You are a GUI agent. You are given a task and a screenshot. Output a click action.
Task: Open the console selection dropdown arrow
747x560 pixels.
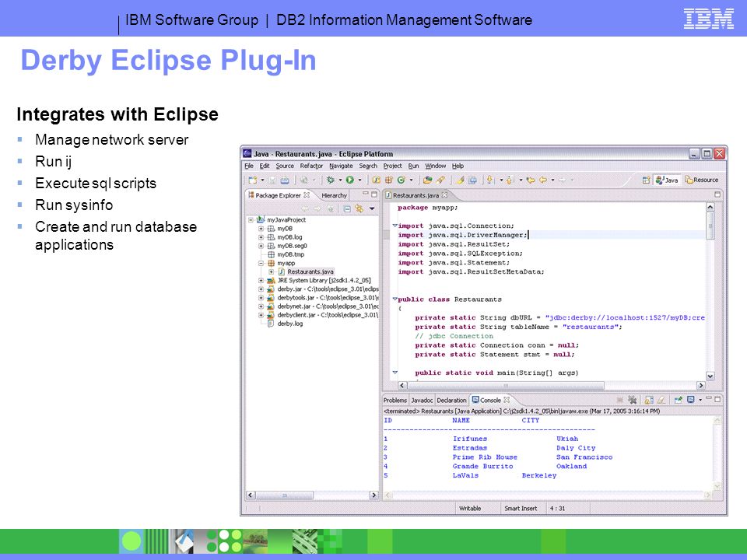tap(700, 400)
